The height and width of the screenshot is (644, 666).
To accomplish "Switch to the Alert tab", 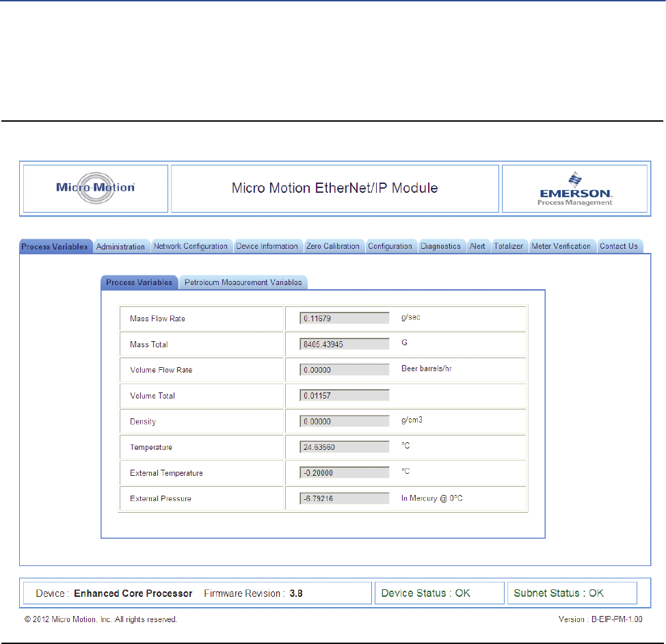I will coord(477,246).
